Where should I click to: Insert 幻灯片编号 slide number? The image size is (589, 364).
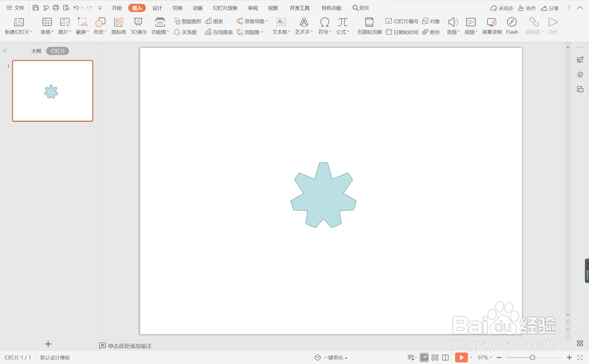coord(402,21)
